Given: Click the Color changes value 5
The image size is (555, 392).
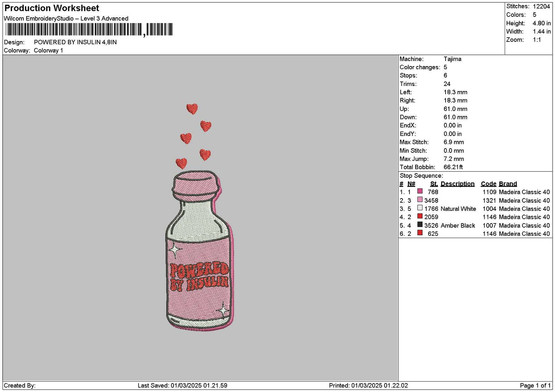Looking at the screenshot, I should click(445, 67).
